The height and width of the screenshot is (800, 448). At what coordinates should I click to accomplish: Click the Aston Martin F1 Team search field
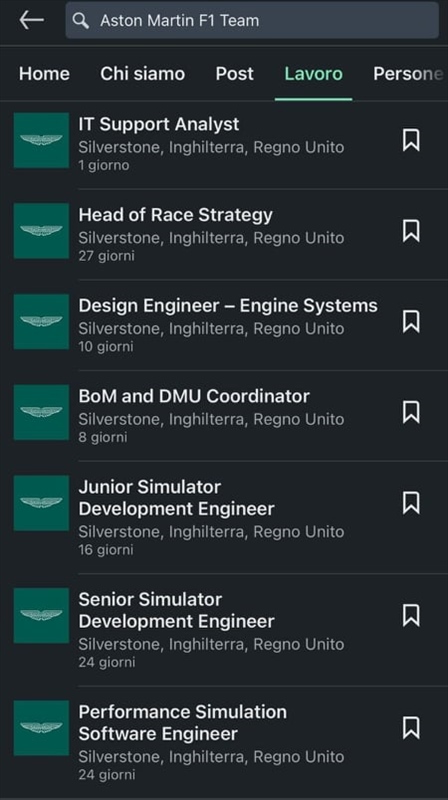coord(252,20)
